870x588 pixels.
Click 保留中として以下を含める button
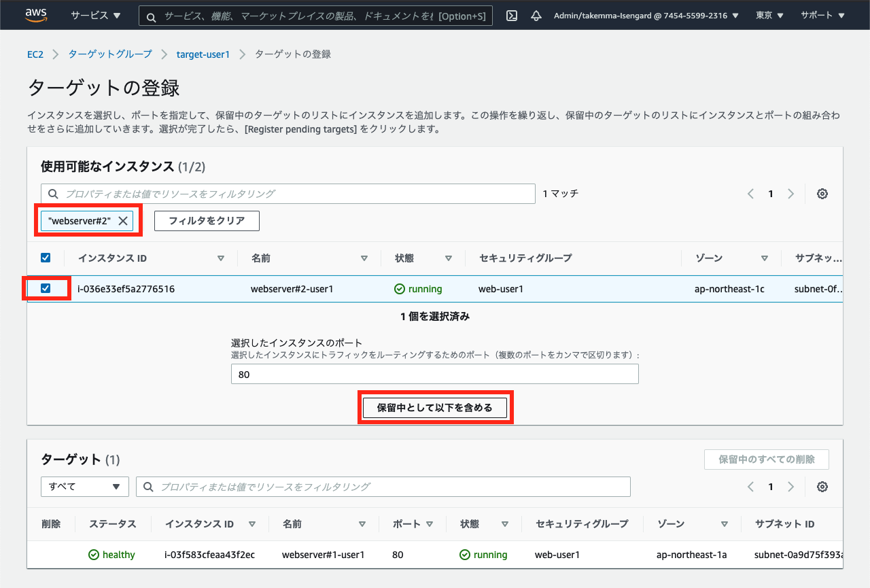point(434,407)
